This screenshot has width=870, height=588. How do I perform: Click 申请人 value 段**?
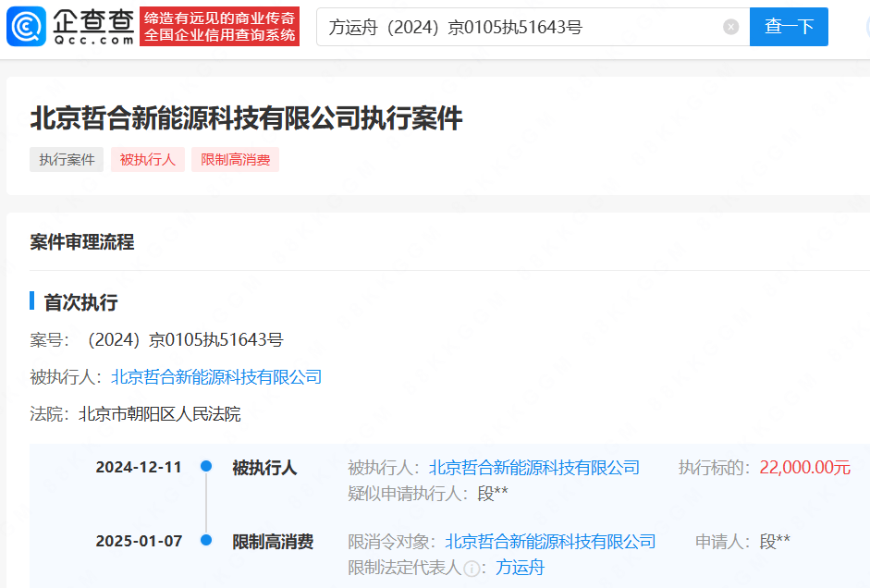click(775, 542)
